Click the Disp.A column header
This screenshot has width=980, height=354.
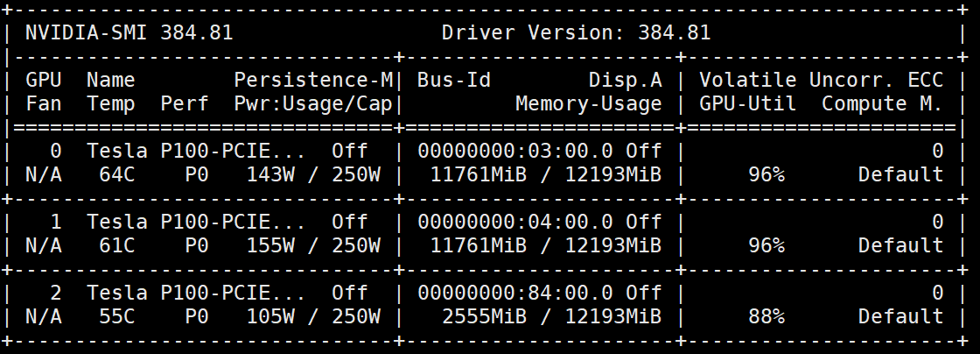[x=625, y=80]
